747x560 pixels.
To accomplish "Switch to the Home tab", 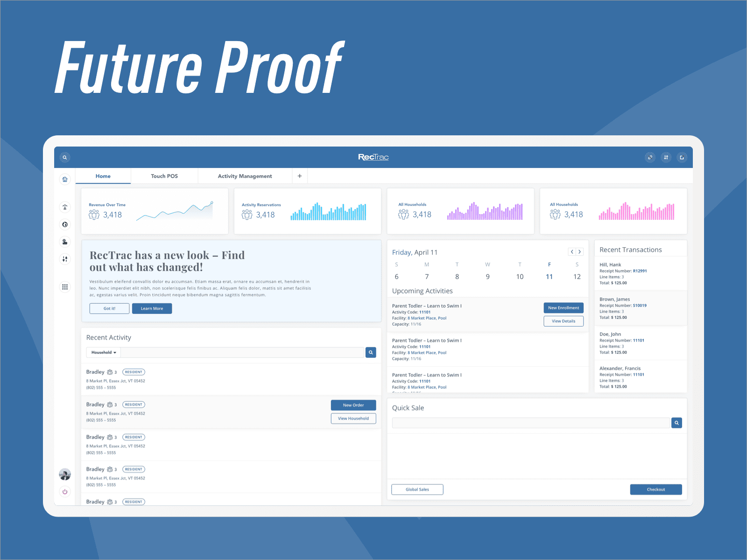I will pos(103,176).
